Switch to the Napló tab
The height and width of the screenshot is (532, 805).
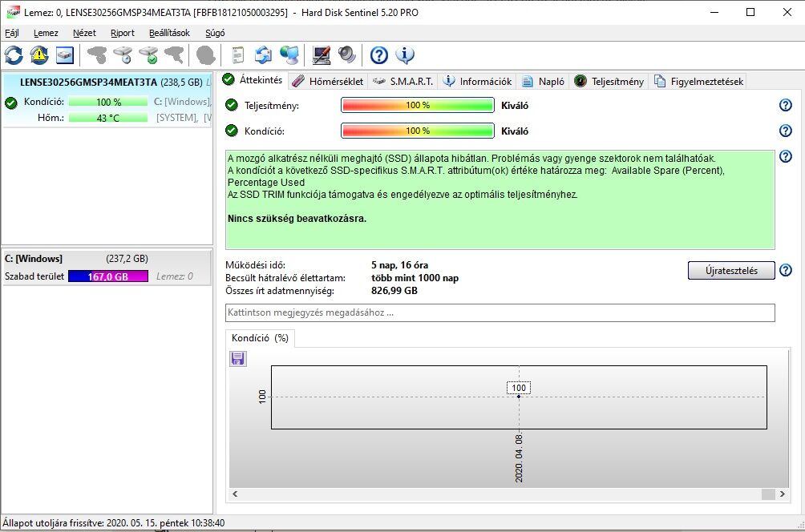click(x=543, y=82)
